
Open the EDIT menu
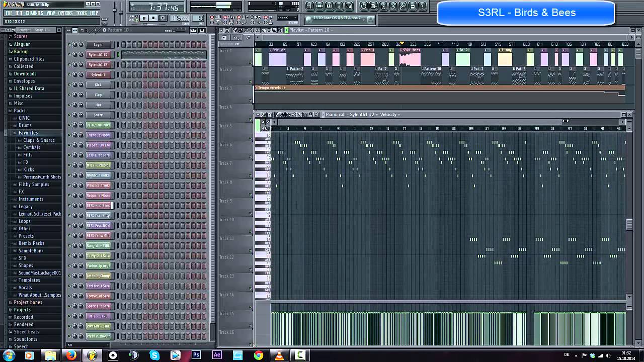click(19, 13)
